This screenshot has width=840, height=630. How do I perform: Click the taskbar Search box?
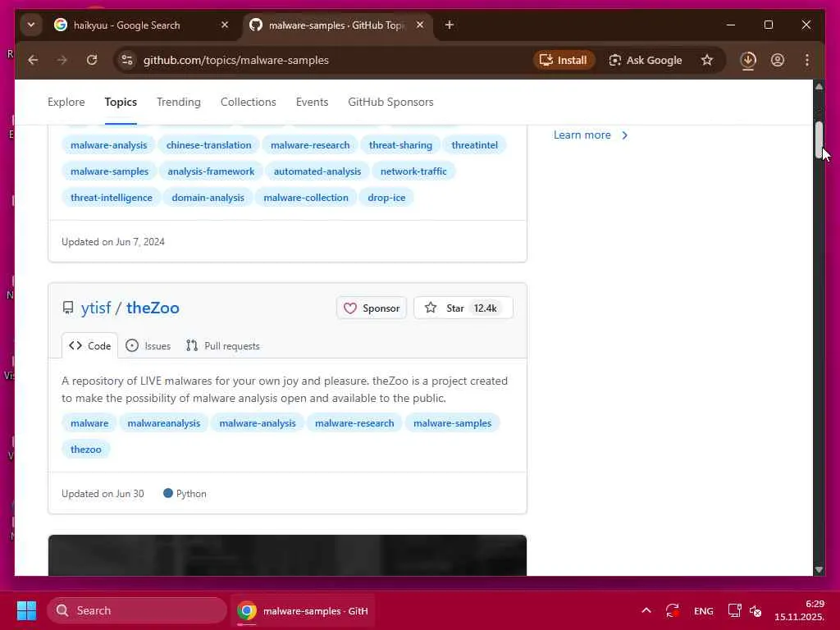click(137, 610)
